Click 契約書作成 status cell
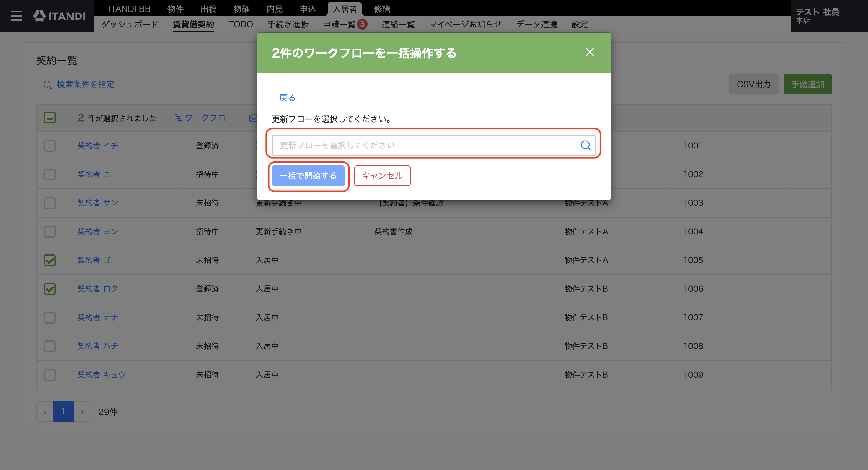 (394, 231)
